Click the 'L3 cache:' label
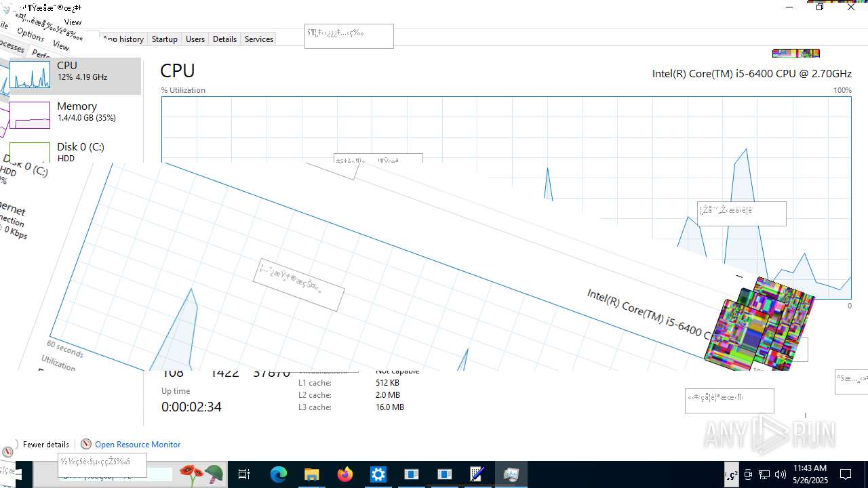868x488 pixels. pyautogui.click(x=315, y=407)
